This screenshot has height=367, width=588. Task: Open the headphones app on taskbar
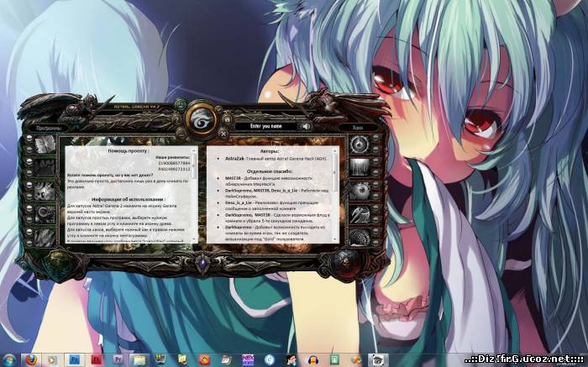click(312, 360)
